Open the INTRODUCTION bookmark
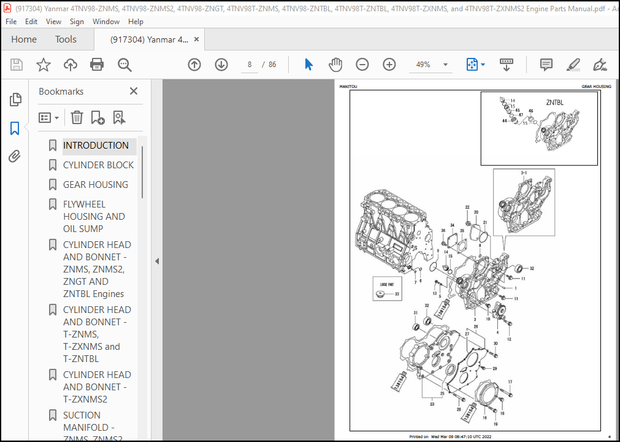This screenshot has height=442, width=620. click(x=96, y=145)
